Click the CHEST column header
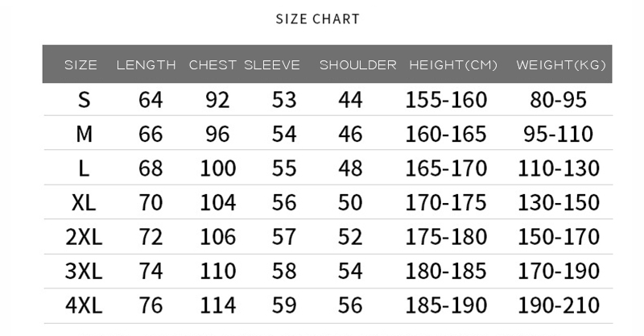This screenshot has height=336, width=644. tap(213, 65)
